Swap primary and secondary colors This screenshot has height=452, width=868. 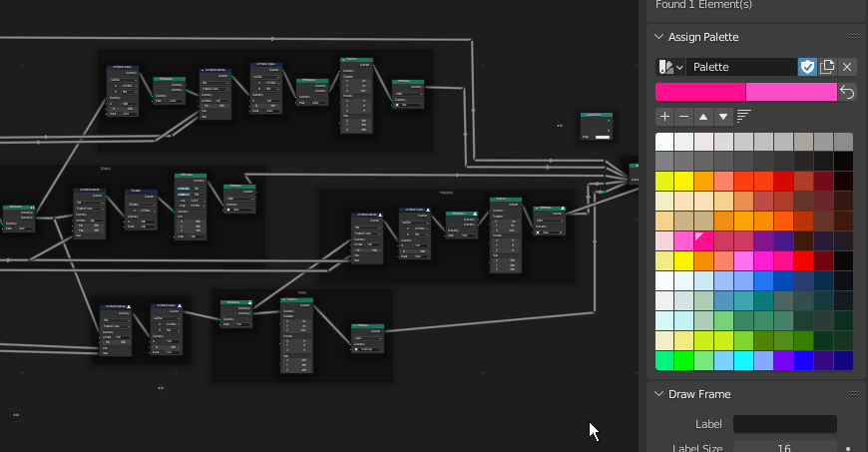[847, 92]
